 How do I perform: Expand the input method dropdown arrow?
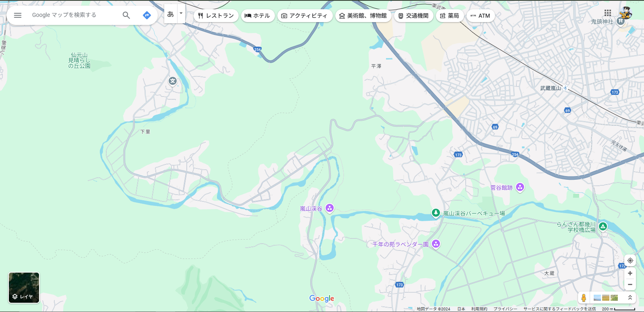pos(181,14)
